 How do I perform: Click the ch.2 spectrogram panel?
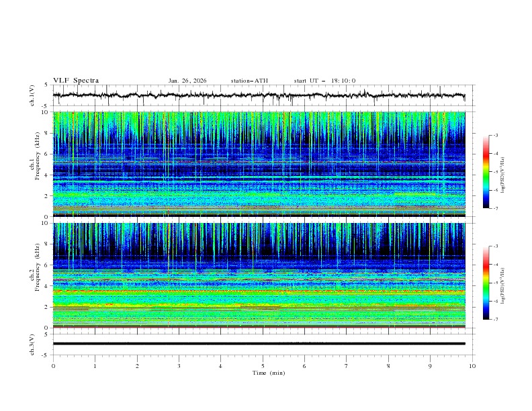(x=259, y=275)
